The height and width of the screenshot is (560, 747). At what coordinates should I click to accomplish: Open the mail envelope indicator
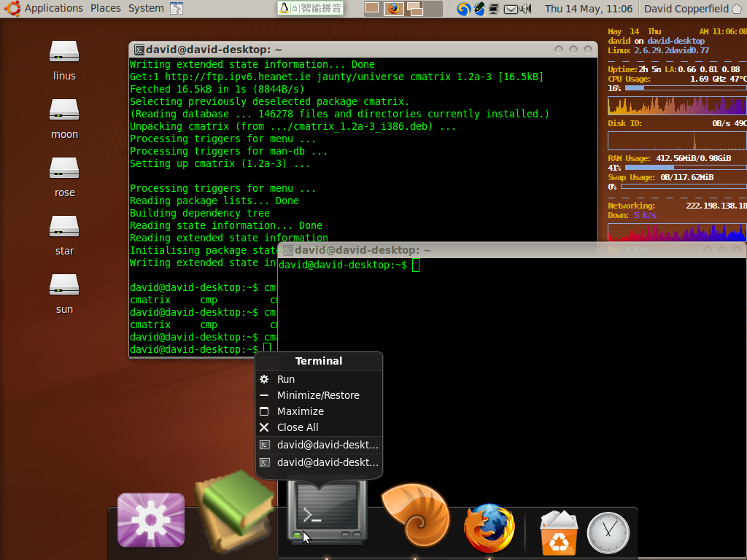(x=510, y=9)
